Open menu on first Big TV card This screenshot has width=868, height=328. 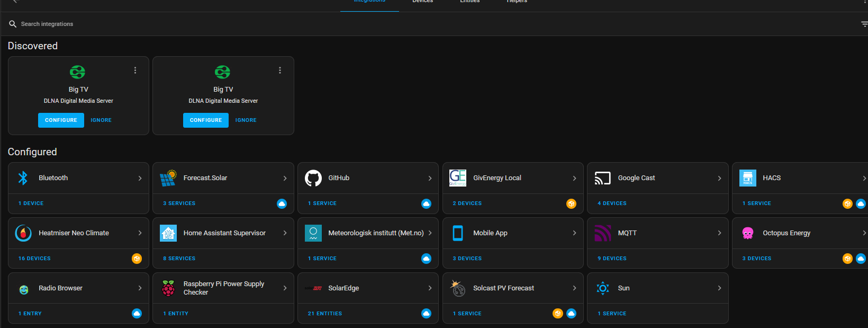coord(135,70)
